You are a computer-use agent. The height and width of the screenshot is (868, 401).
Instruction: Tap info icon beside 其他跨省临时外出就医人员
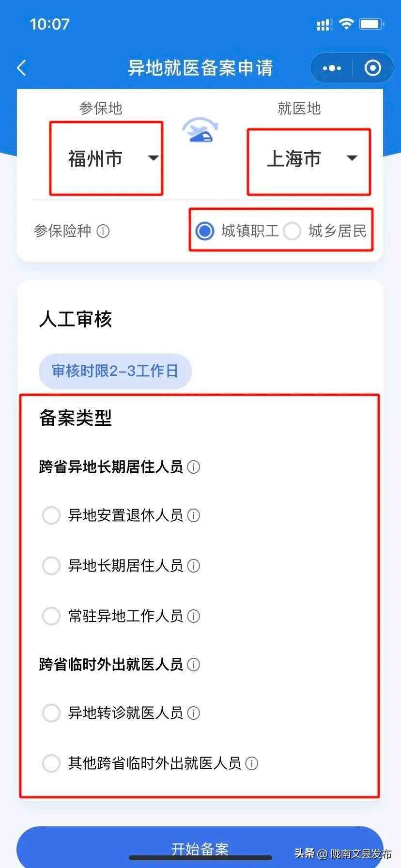tap(252, 764)
